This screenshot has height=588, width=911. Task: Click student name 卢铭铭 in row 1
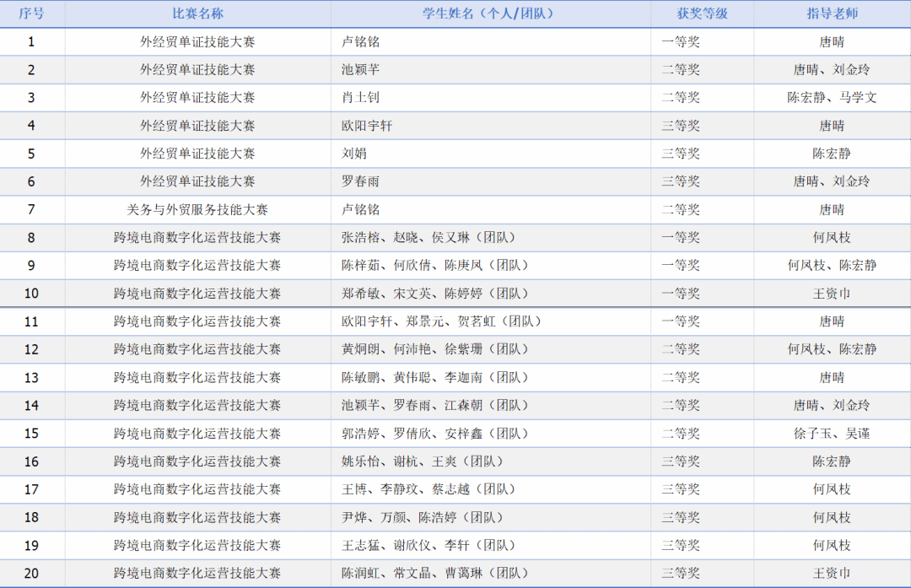[x=360, y=42]
